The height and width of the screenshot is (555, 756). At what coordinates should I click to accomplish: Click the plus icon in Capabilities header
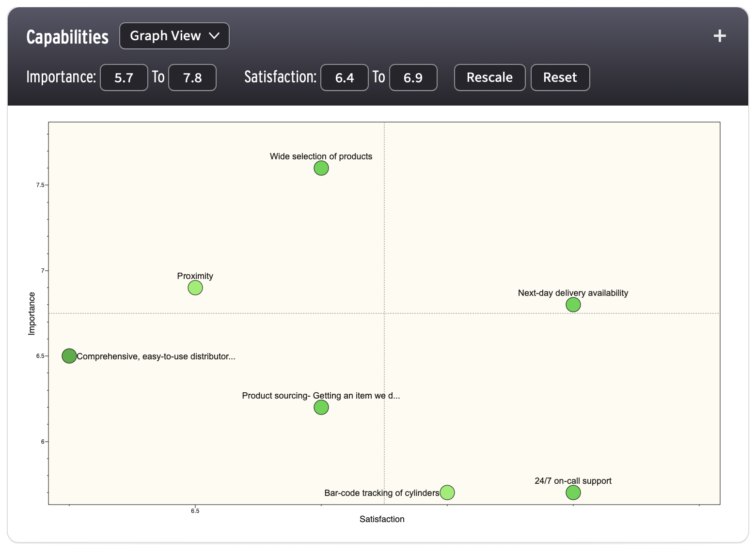(720, 36)
